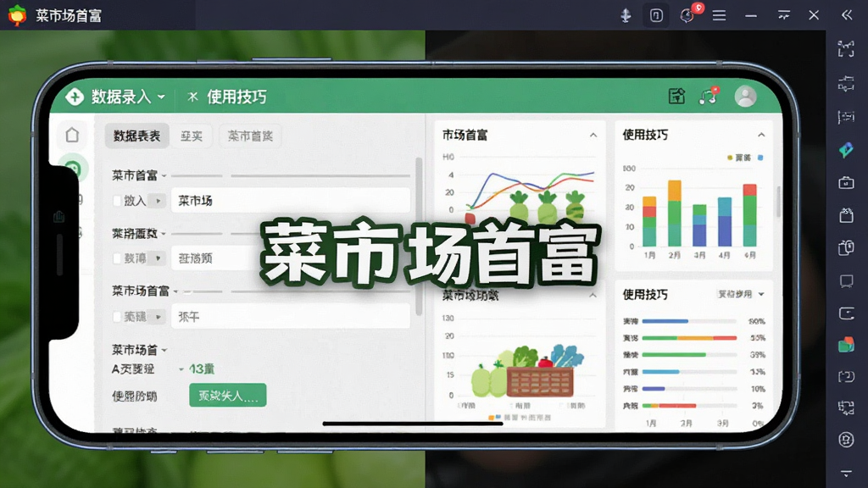Click the blue legend swatch in the bar chart

click(760, 158)
